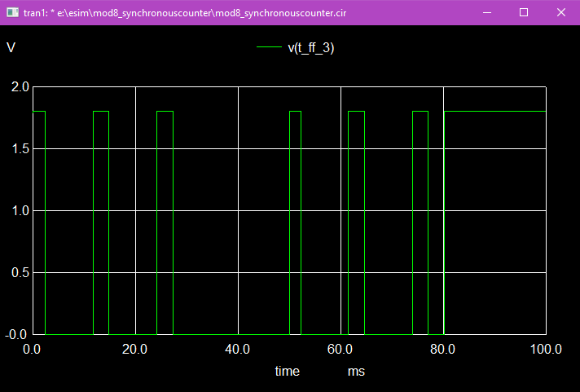Click the 'ms' x-axis unit label
The width and height of the screenshot is (580, 392).
pos(356,372)
